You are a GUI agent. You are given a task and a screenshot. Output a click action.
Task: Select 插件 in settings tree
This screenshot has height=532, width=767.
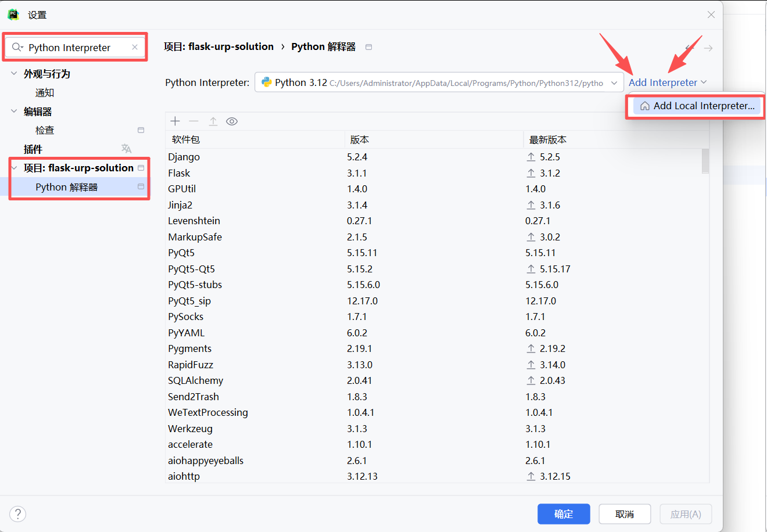[33, 149]
